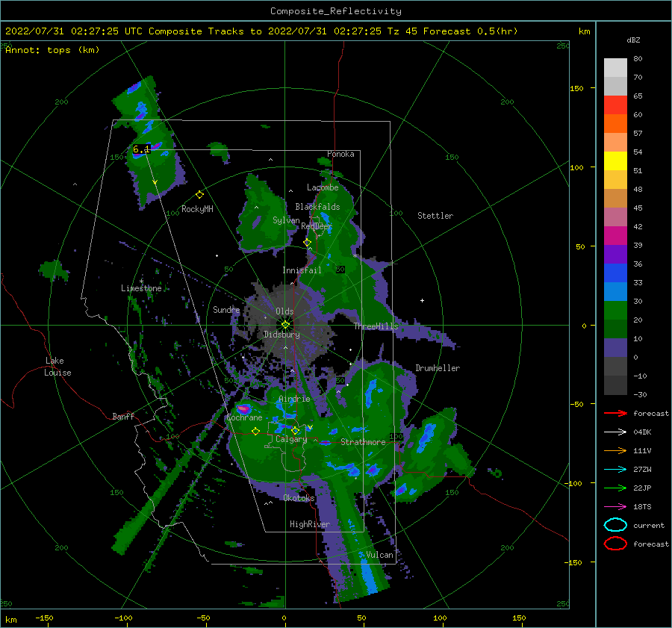The image size is (672, 628).
Task: Click the -100 tick on bottom axis
Action: coord(123,618)
